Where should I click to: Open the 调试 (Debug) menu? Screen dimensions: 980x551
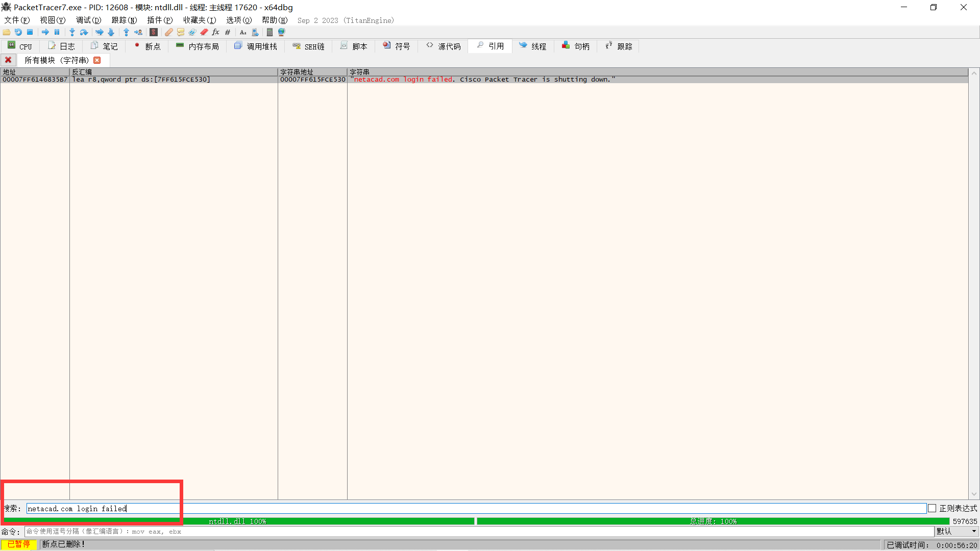pos(88,20)
